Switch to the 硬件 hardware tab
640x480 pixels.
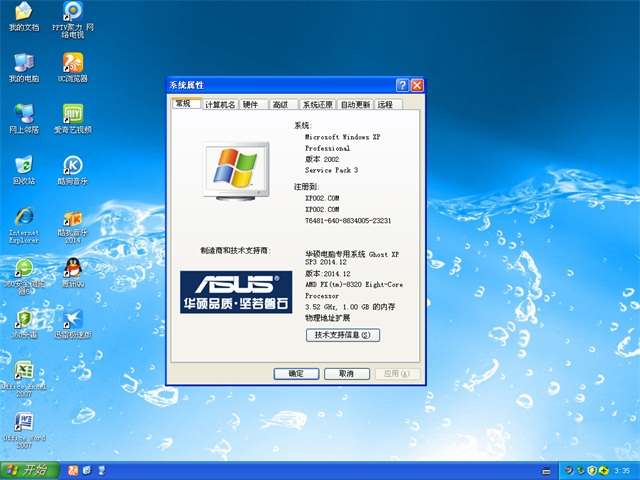point(250,104)
